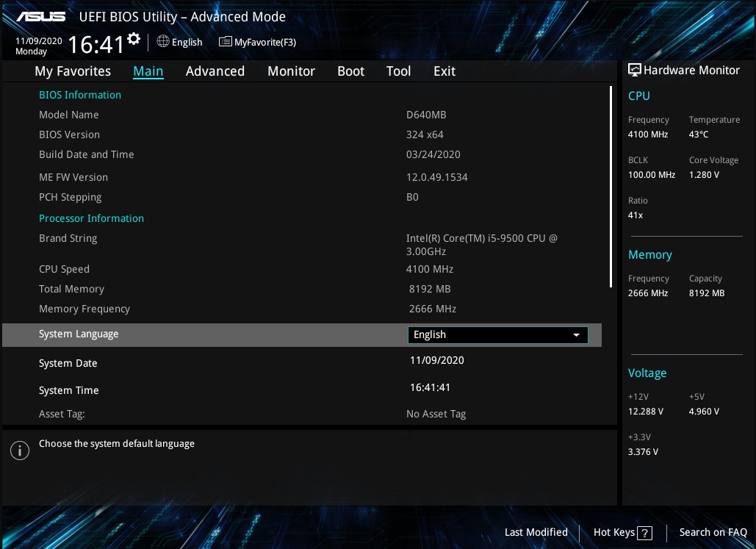This screenshot has width=756, height=549.
Task: Open the Exit menu
Action: [444, 71]
